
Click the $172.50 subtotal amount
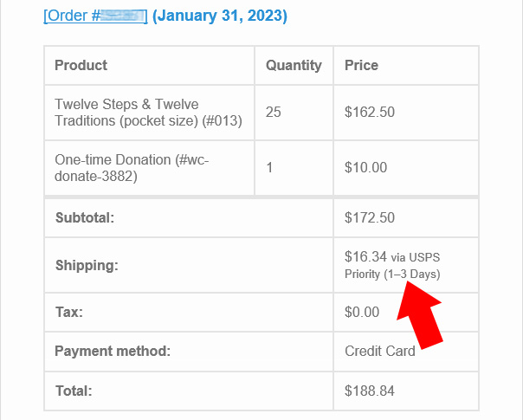pos(370,217)
